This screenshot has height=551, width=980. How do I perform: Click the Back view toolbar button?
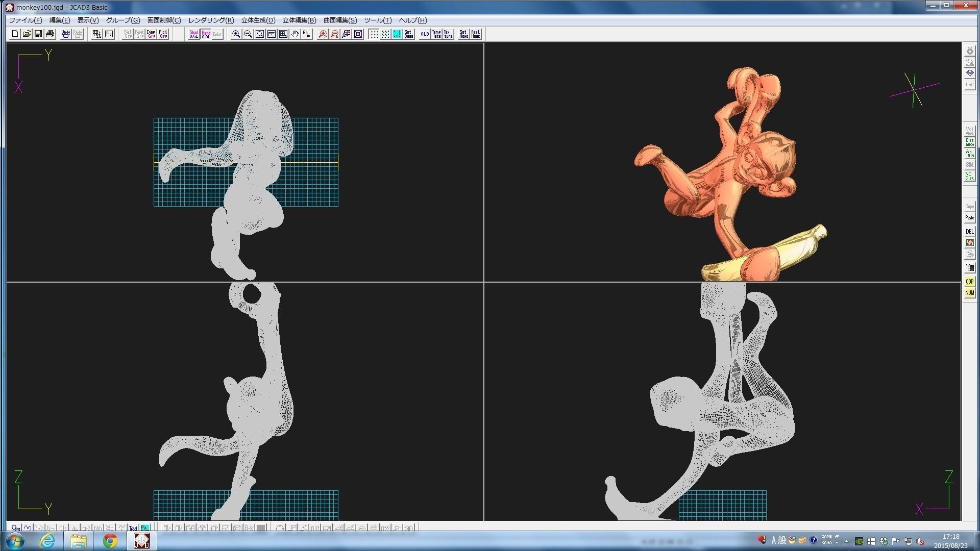(x=307, y=34)
